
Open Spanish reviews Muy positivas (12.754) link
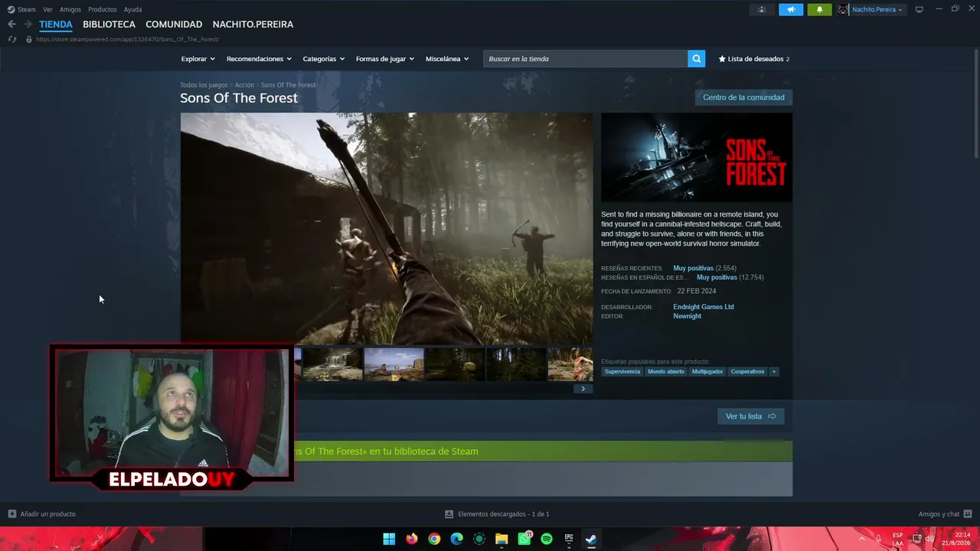730,278
